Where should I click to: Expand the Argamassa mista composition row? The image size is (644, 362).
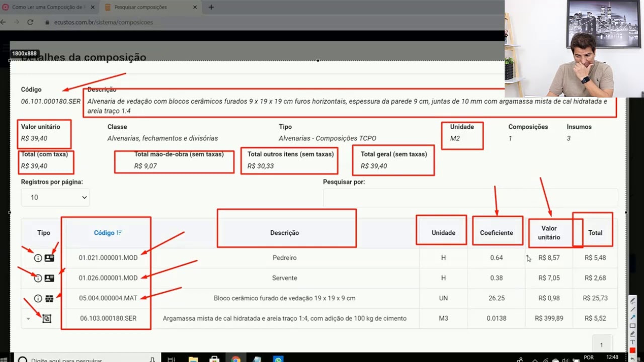coord(28,319)
